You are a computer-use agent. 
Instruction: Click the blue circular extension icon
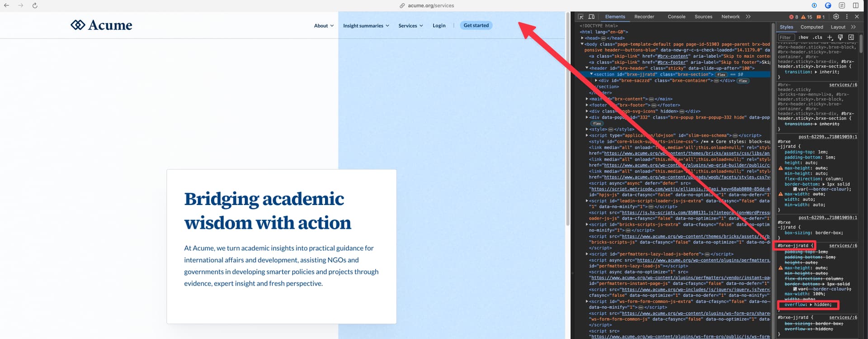pos(828,5)
